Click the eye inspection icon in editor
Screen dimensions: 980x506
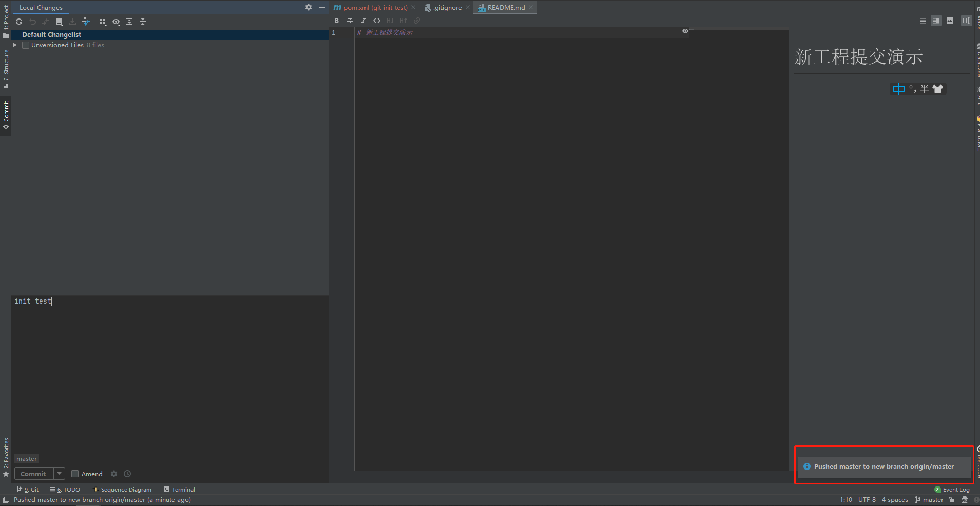coord(685,31)
